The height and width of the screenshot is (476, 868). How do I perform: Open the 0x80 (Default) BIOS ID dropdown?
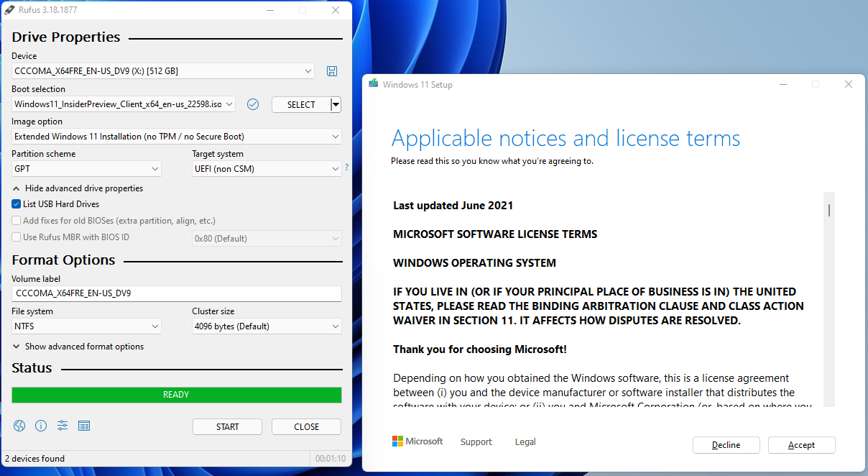(x=267, y=239)
